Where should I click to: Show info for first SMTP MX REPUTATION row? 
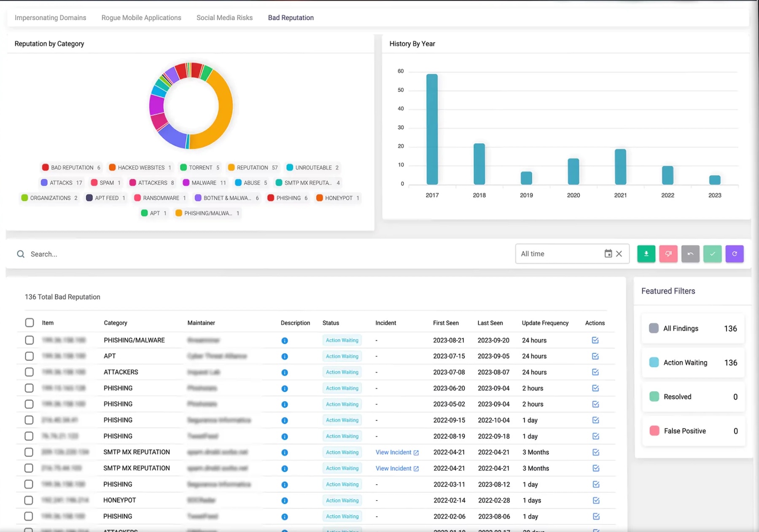285,453
